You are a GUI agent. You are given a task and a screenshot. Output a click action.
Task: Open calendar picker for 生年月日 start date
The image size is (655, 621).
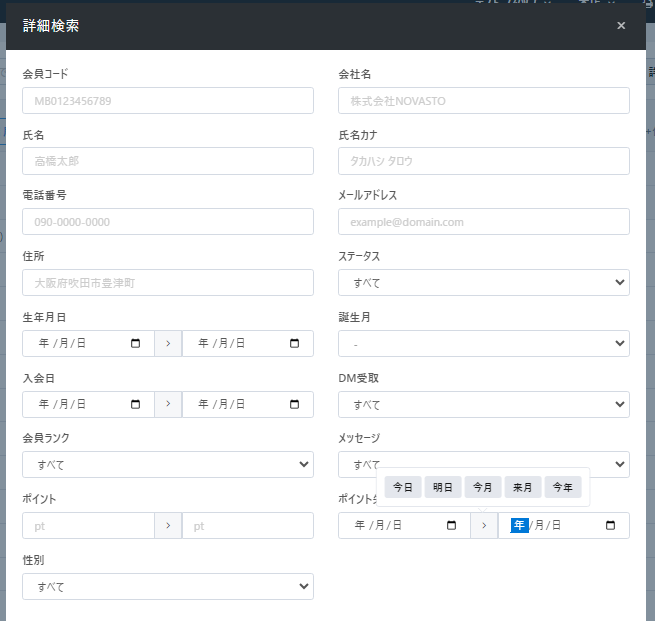(135, 343)
